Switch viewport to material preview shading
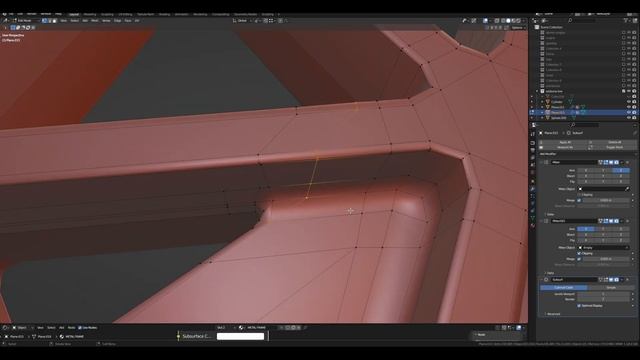Image resolution: width=640 pixels, height=360 pixels. [513, 21]
